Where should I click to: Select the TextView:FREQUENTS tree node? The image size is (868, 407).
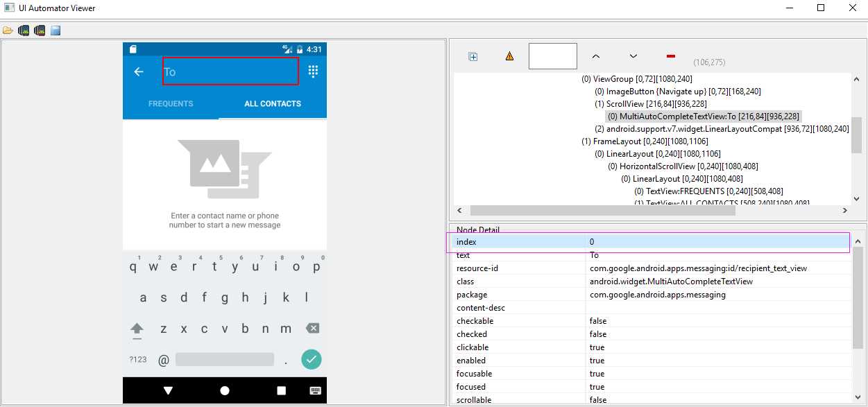click(708, 191)
